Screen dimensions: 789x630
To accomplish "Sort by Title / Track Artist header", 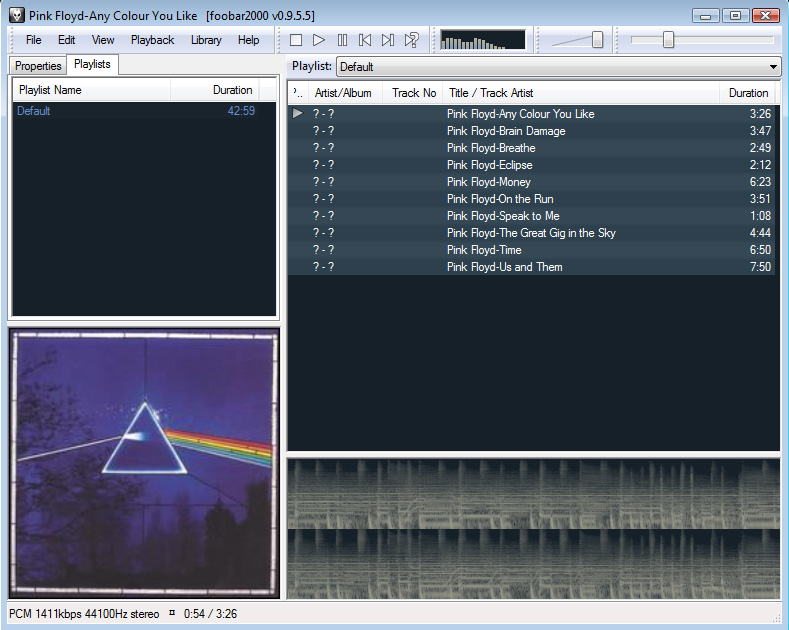I will coord(581,93).
